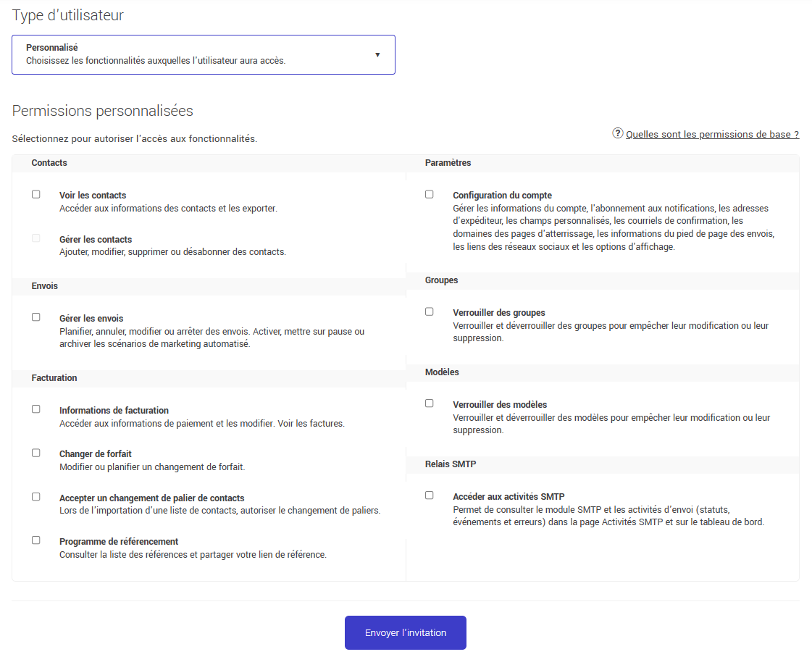Enable 'Accéder aux activités SMTP'
Image resolution: width=812 pixels, height=657 pixels.
(429, 495)
